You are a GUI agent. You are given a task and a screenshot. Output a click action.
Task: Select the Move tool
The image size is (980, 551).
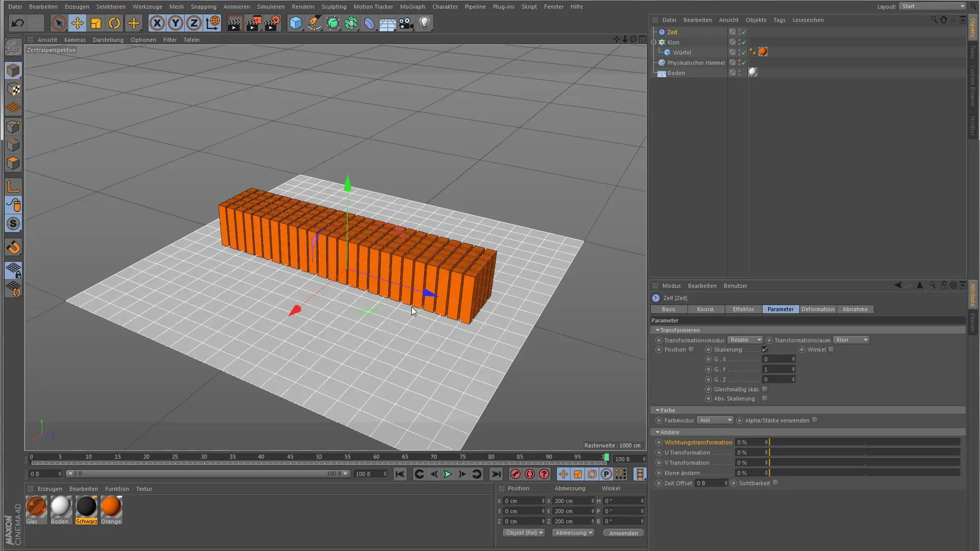point(77,23)
